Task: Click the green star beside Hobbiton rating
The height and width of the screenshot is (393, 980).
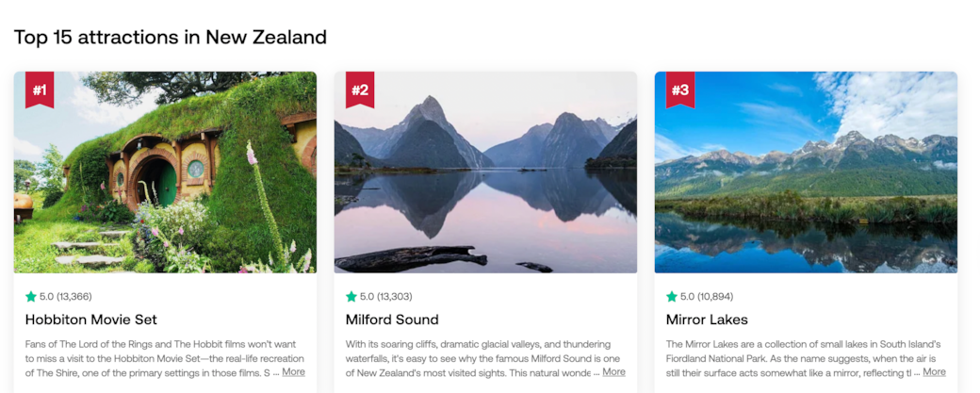Action: 31,297
